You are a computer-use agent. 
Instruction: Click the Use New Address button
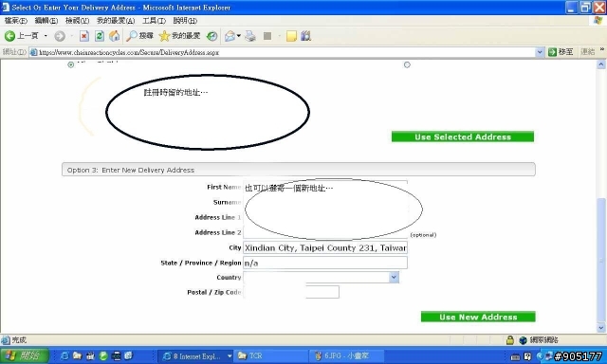pos(478,317)
